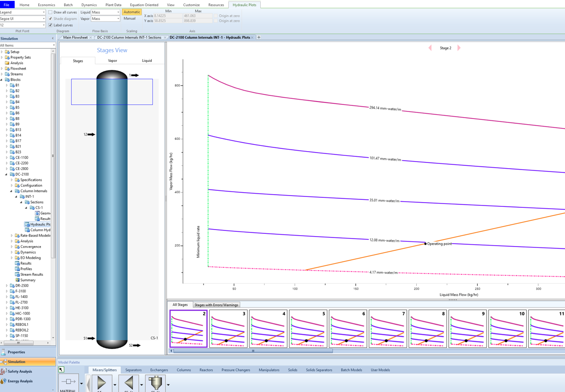This screenshot has height=392, width=565.
Task: Click the previous stage pink arrow
Action: pos(430,48)
